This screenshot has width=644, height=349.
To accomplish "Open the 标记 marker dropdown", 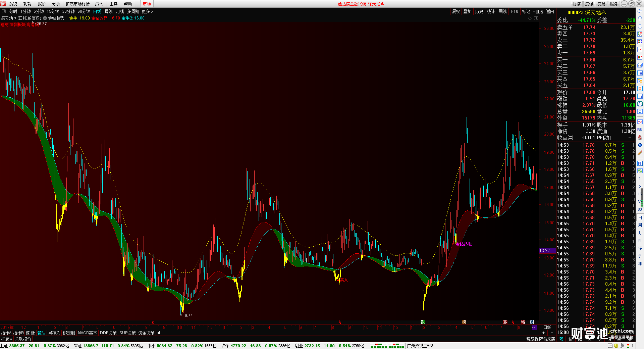I will tap(526, 11).
